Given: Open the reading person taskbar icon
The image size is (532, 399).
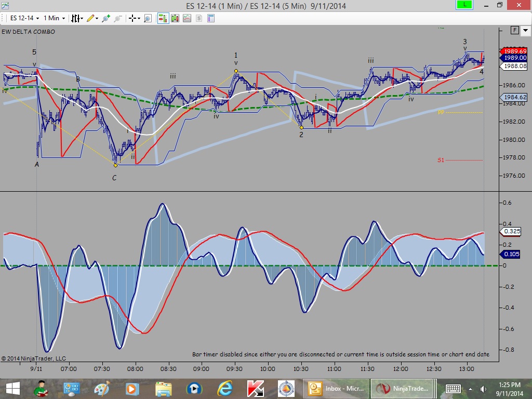Looking at the screenshot, I should [x=42, y=389].
